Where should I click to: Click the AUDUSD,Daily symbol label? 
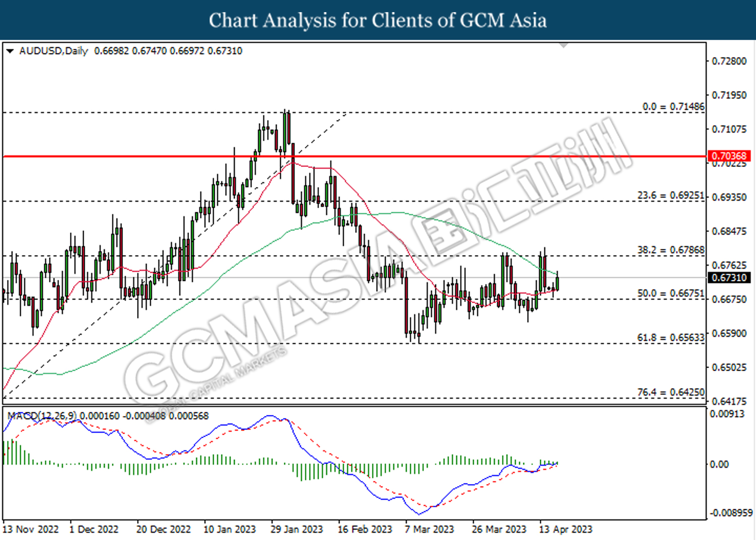[x=53, y=51]
